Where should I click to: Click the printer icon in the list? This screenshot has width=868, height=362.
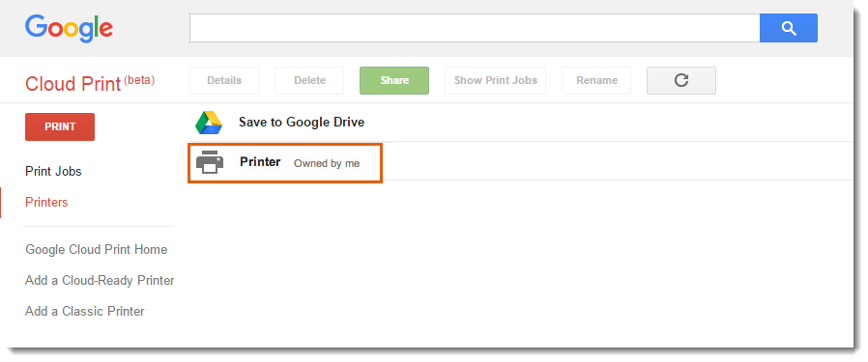[x=210, y=162]
